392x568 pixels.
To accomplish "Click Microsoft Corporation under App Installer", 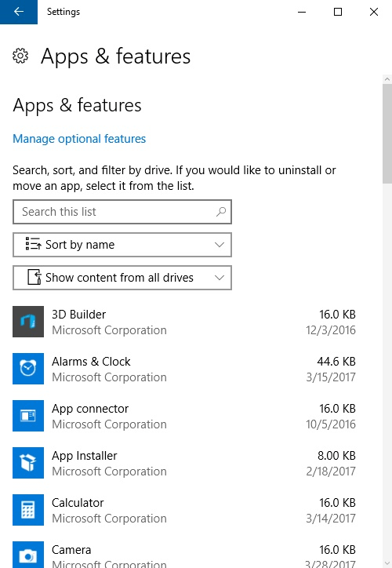I will tap(109, 472).
